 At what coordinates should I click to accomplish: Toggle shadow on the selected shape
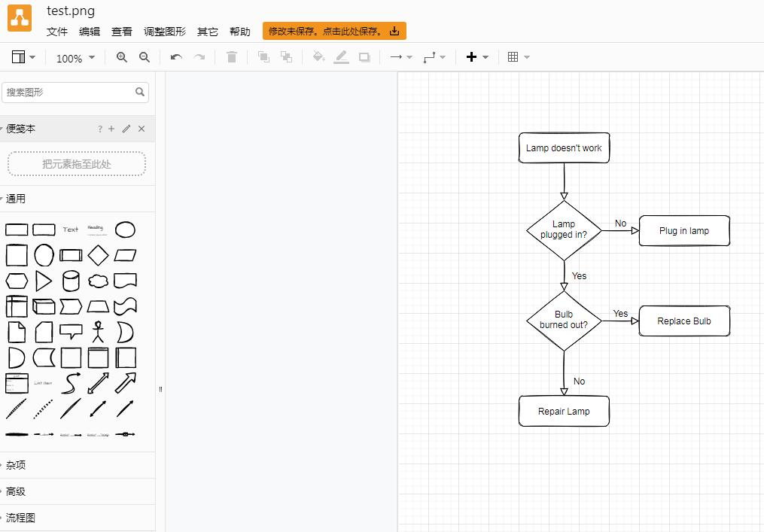tap(364, 57)
